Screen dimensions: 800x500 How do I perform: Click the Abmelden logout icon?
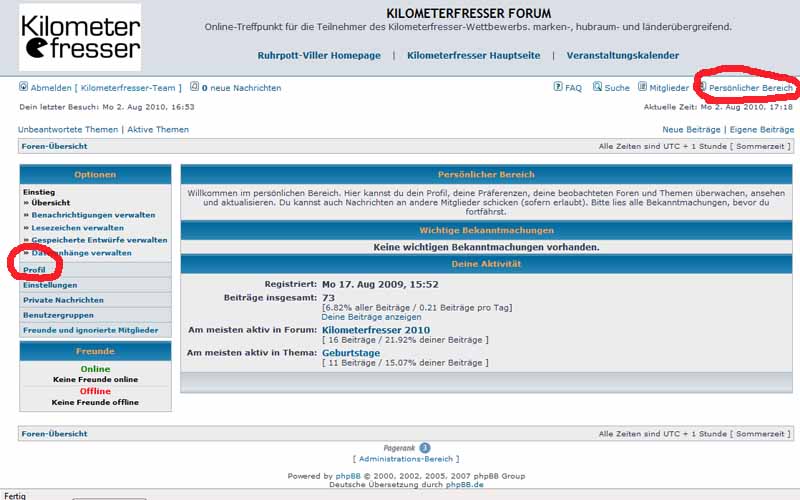tap(23, 87)
